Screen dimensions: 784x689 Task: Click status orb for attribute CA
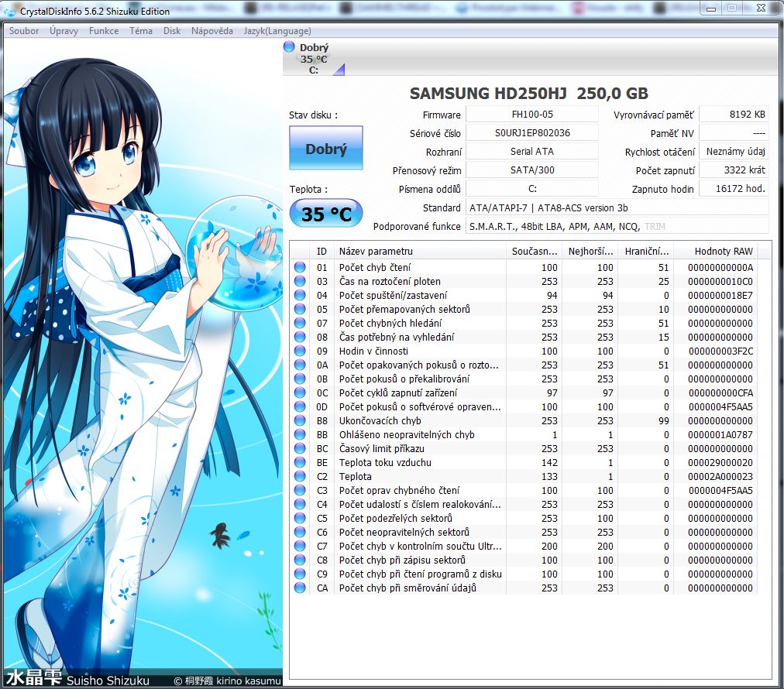(300, 588)
